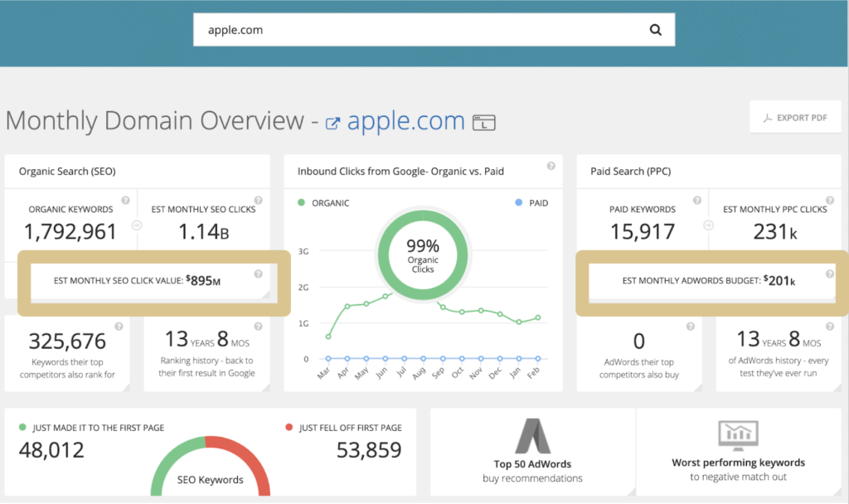The width and height of the screenshot is (849, 504).
Task: Click the organic data point for Mar
Action: pyautogui.click(x=328, y=337)
